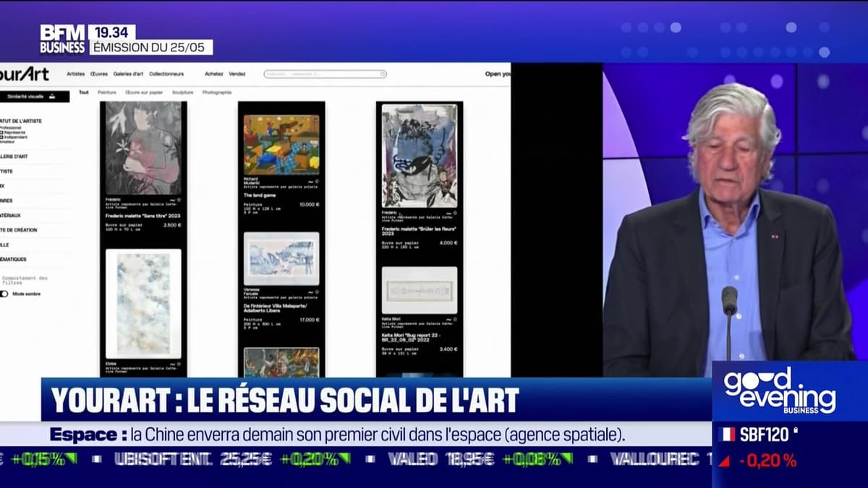Click the Similarité visuelle button
This screenshot has width=868, height=488.
35,96
